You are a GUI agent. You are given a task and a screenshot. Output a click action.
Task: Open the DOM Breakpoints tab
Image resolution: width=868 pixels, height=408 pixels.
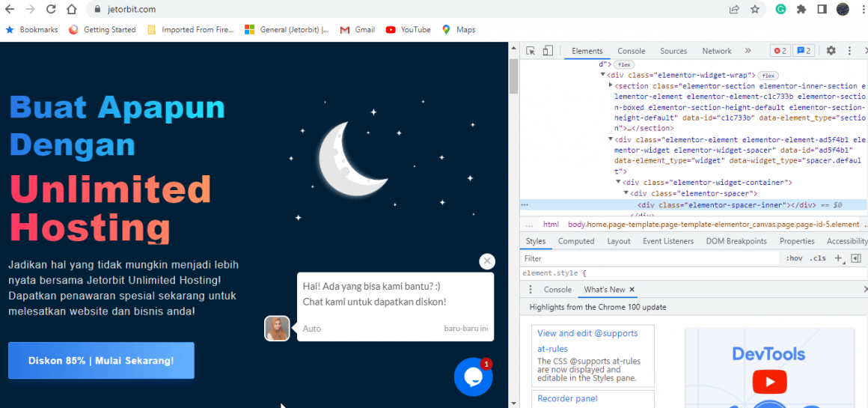736,241
